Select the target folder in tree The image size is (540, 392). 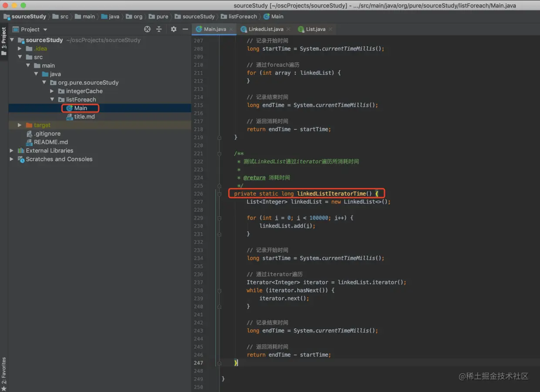[38, 125]
